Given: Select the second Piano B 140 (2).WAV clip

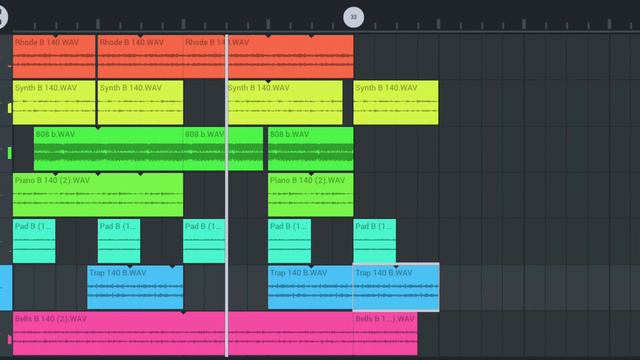Looking at the screenshot, I should [x=311, y=195].
